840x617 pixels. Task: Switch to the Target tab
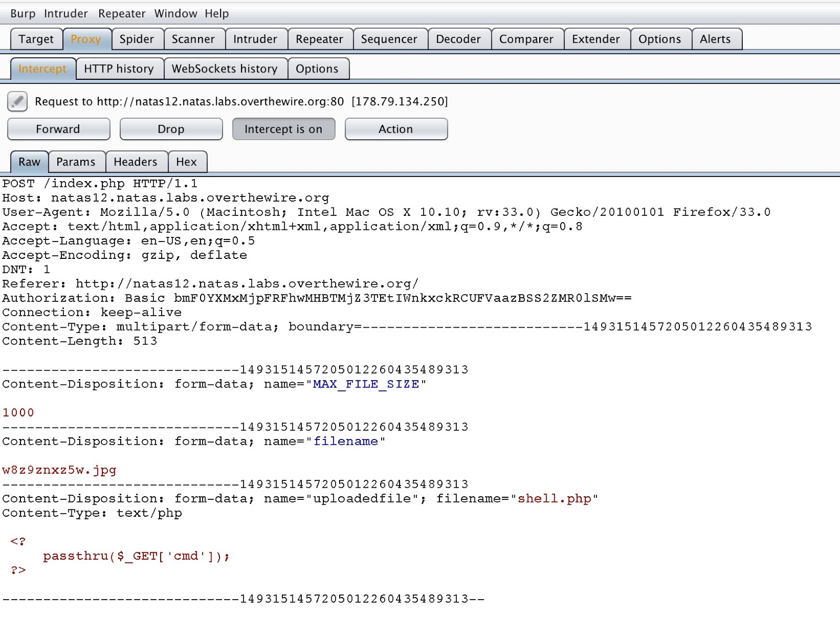click(x=36, y=39)
